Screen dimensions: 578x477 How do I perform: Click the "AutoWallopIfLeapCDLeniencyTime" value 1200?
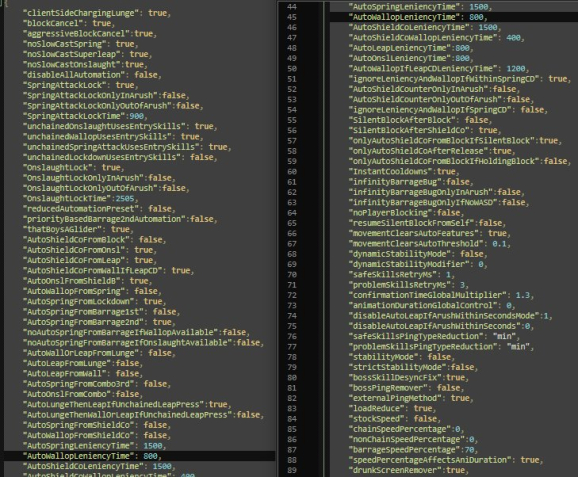pos(516,69)
